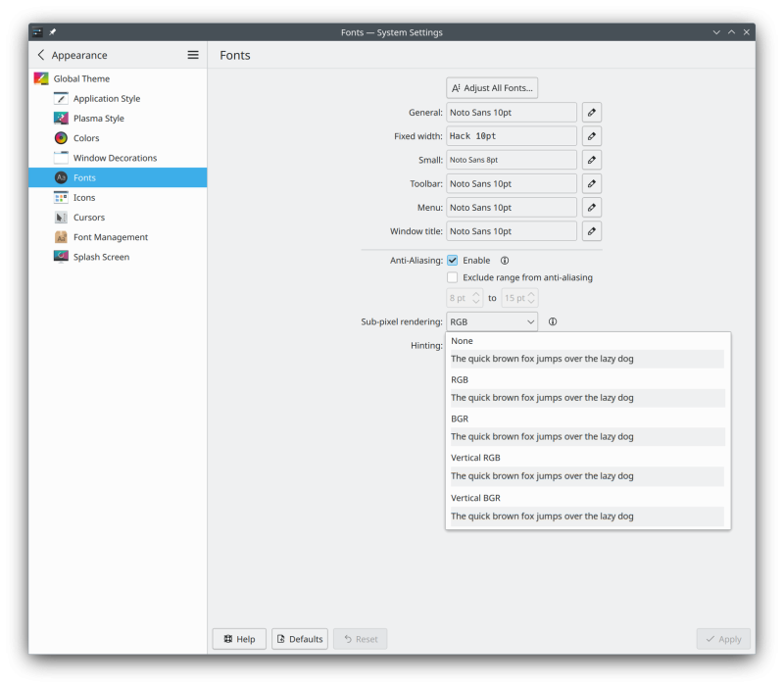784x688 pixels.
Task: Click the Font Management icon
Action: (x=61, y=237)
